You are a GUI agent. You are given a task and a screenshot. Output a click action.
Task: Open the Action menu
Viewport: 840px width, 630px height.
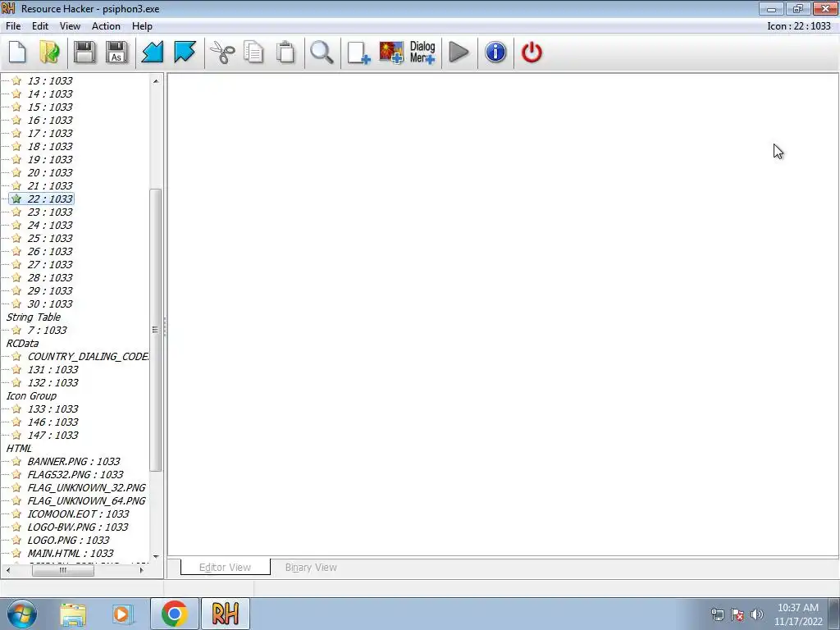click(x=106, y=26)
